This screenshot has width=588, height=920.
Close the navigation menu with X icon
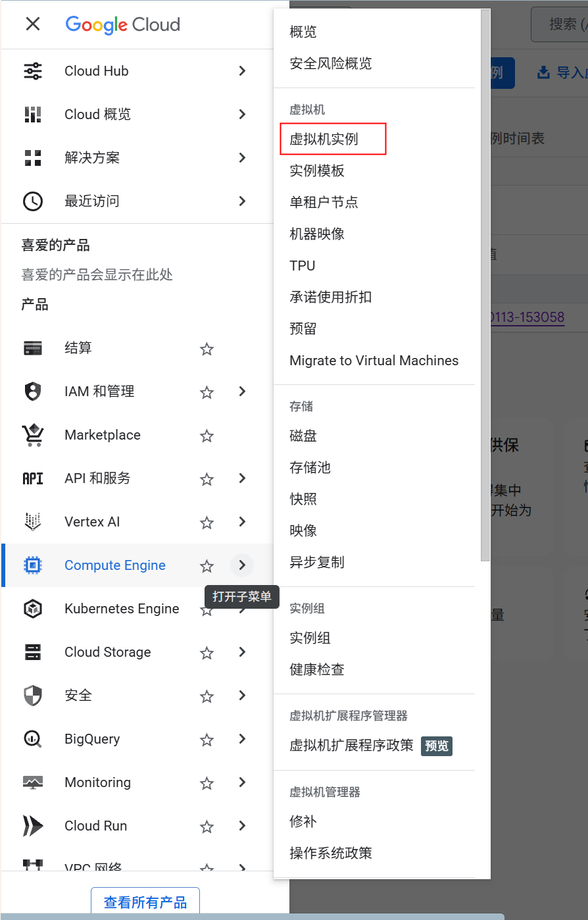coord(33,24)
